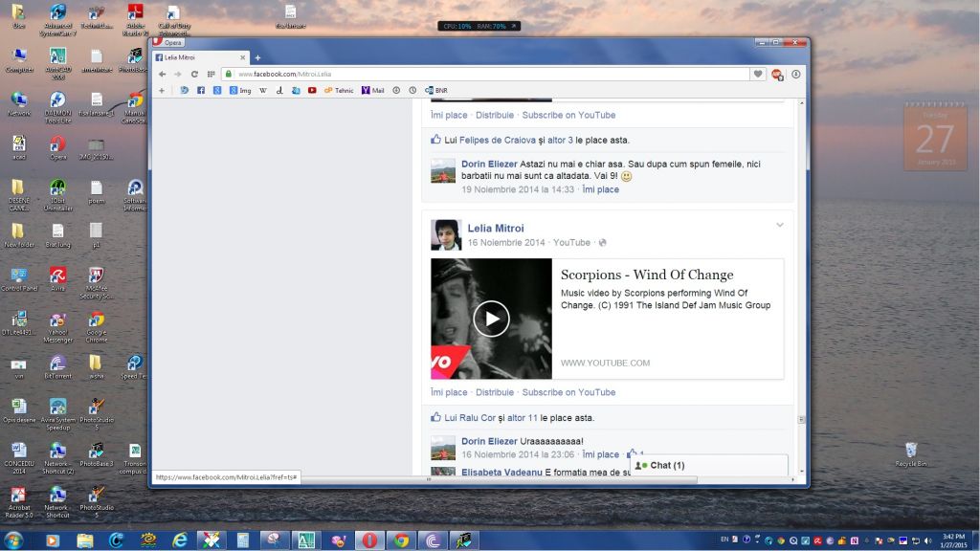Open Dorin Eliezer's profile on Uraaaaaaaaaa comment
The image size is (980, 551).
(489, 442)
